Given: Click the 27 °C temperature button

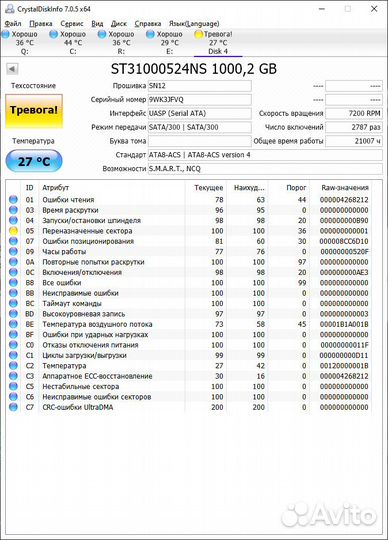Looking at the screenshot, I should click(x=34, y=161).
